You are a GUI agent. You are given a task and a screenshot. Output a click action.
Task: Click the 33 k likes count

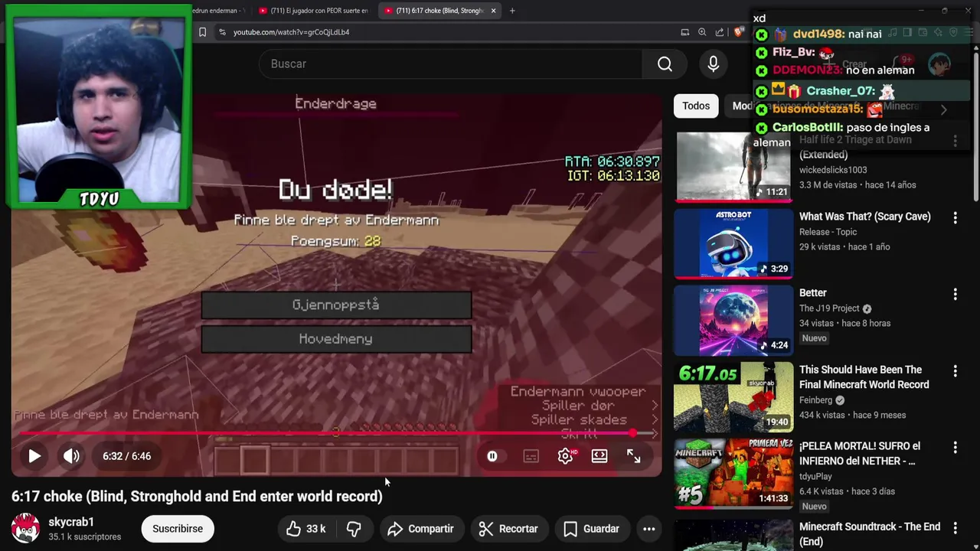pos(316,529)
